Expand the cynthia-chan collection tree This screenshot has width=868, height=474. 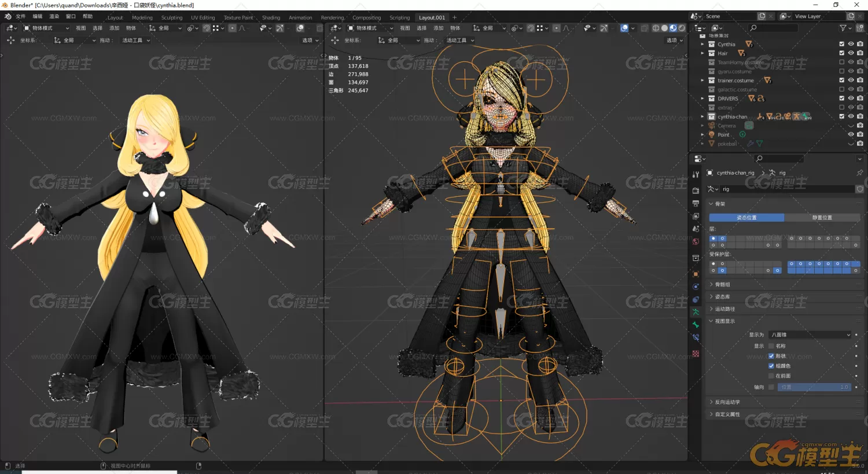coord(703,116)
